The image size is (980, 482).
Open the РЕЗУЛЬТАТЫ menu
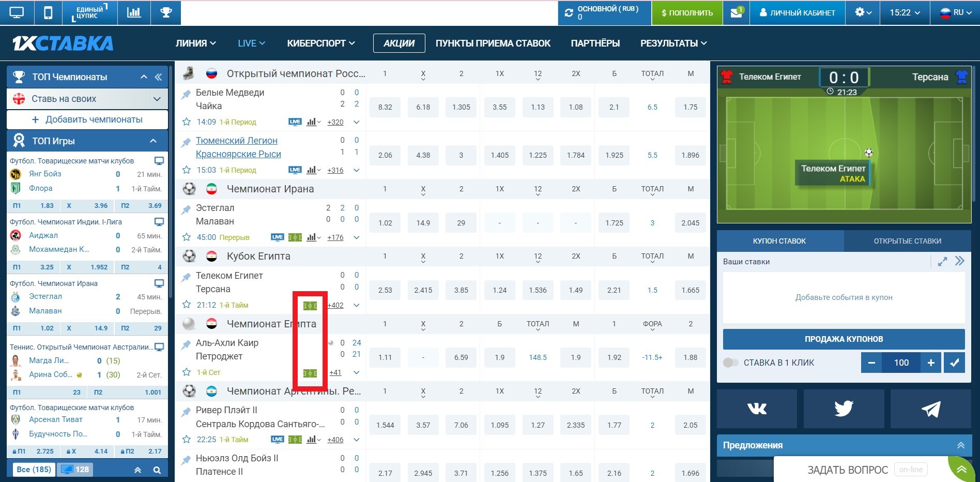point(673,43)
